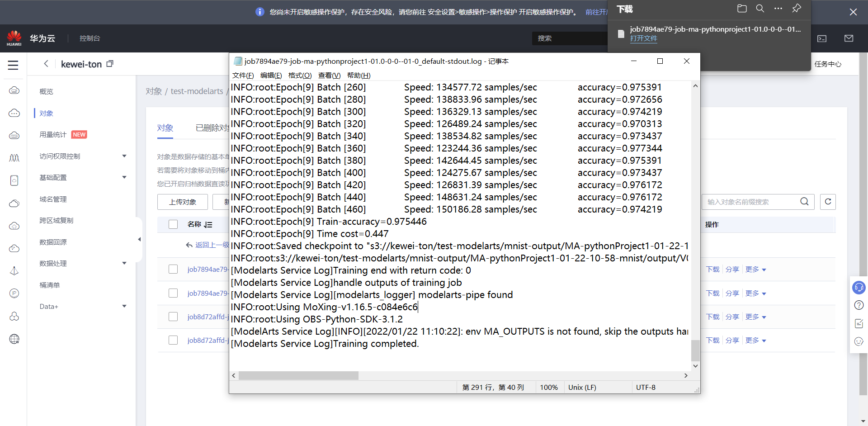Go back using the arrow beside kewei-ton

tap(46, 64)
